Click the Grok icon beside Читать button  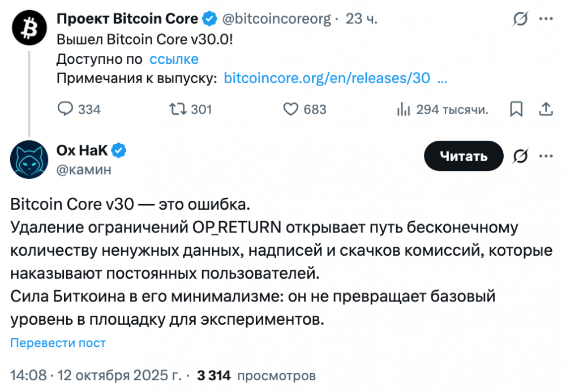(520, 156)
